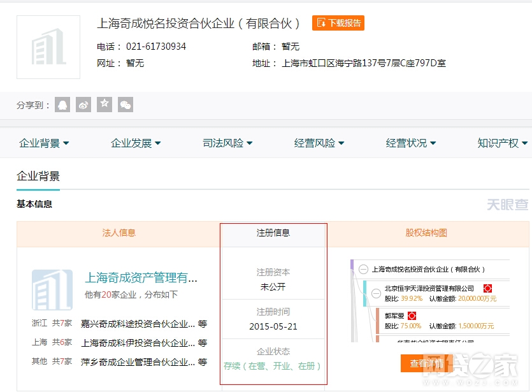This screenshot has height=392, width=532.
Task: Open the 经营状况 navigation menu
Action: point(411,143)
